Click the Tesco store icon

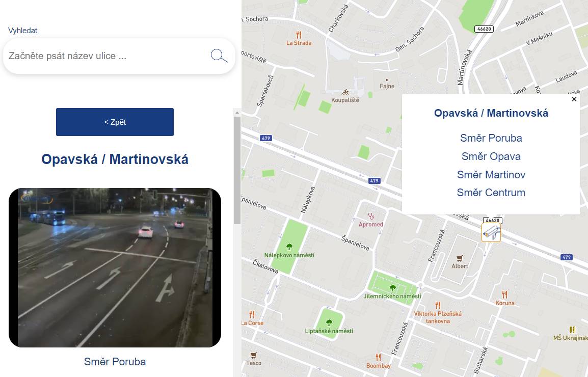pos(254,355)
